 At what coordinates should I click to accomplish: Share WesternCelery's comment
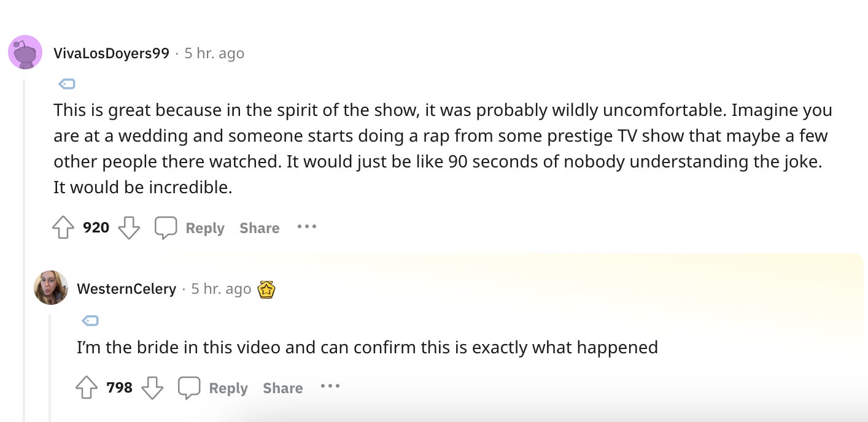tap(282, 388)
